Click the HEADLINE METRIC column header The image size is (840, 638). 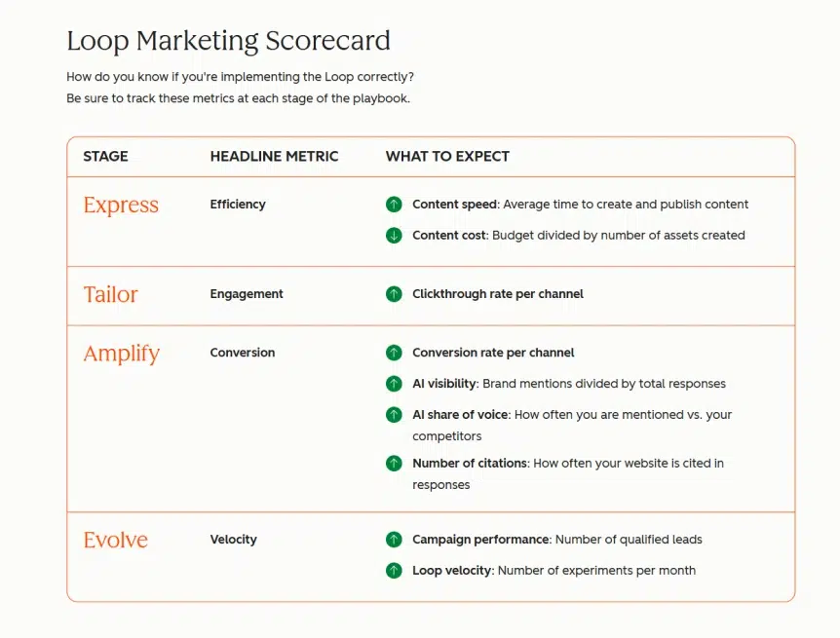coord(274,157)
